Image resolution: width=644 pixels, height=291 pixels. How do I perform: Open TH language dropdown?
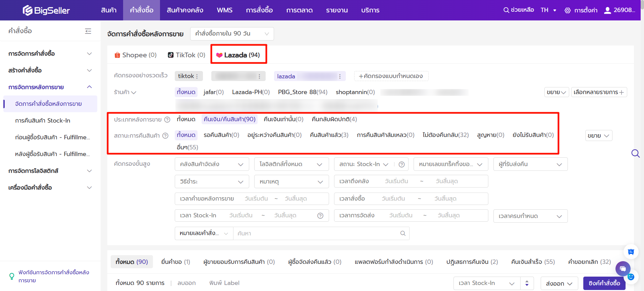click(x=548, y=10)
